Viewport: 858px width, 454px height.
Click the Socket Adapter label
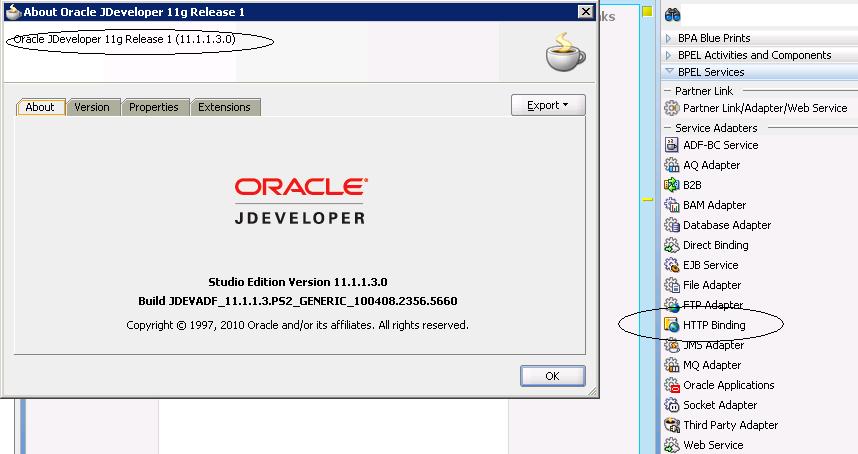click(x=720, y=405)
